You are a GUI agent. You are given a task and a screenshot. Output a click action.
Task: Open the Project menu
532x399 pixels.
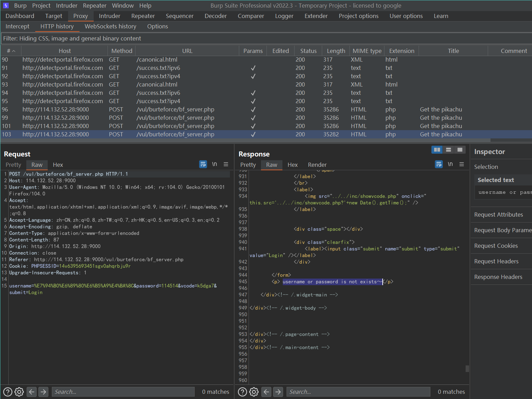click(x=41, y=6)
